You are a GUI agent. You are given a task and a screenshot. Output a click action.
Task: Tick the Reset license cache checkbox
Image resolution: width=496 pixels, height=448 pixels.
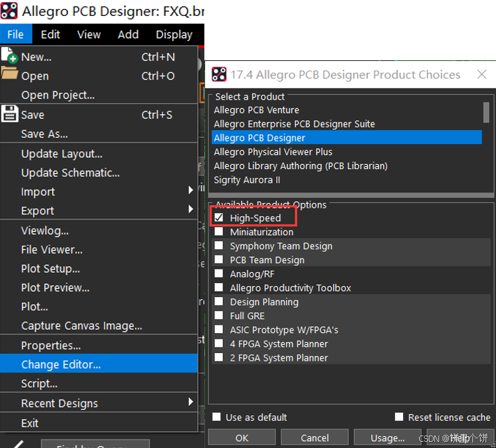pos(399,417)
